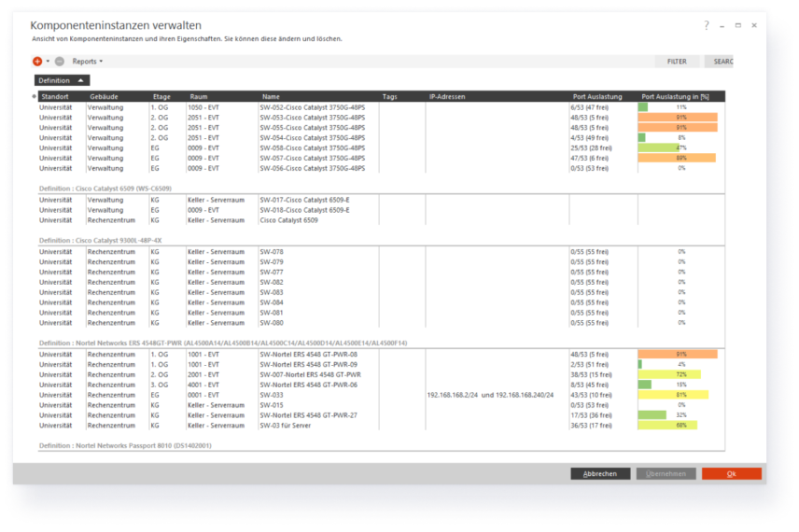The width and height of the screenshot is (799, 532).
Task: Select row SW-055-Cisco Catalyst 3750G-48PS
Action: (381, 128)
